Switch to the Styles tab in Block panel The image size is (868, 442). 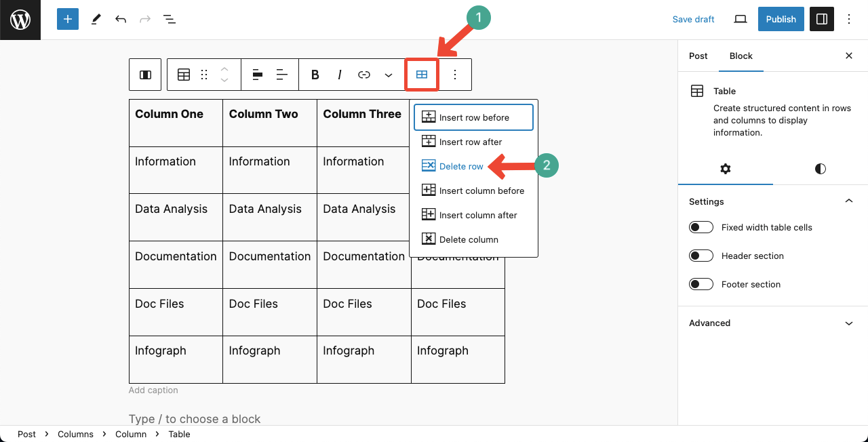pos(820,169)
